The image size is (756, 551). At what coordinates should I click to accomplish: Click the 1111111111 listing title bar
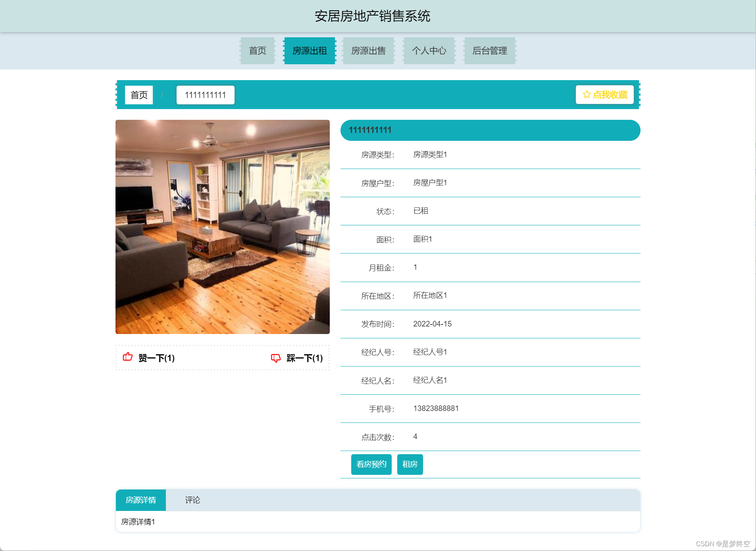[x=491, y=130]
